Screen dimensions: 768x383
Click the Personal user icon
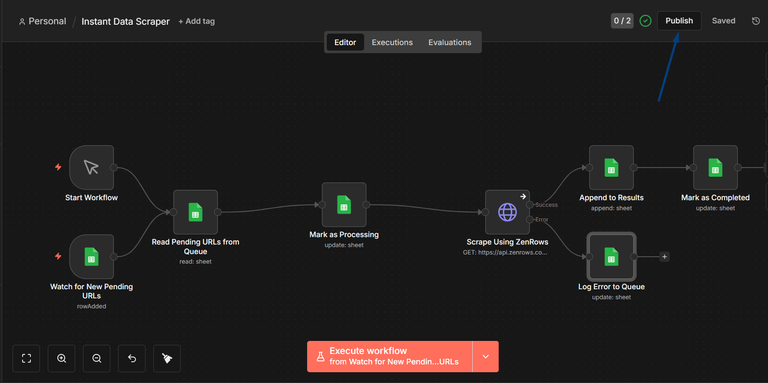[22, 22]
